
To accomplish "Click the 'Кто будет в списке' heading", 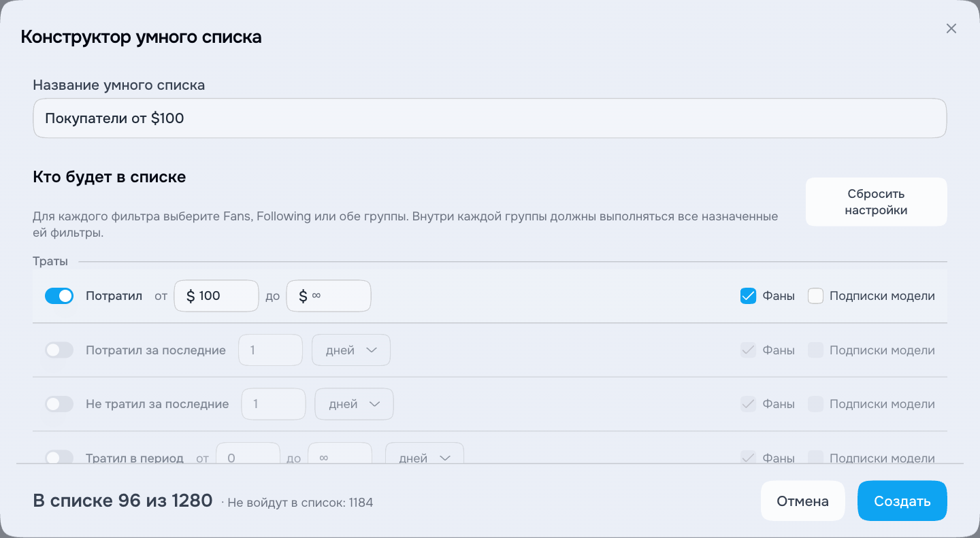I will [110, 177].
